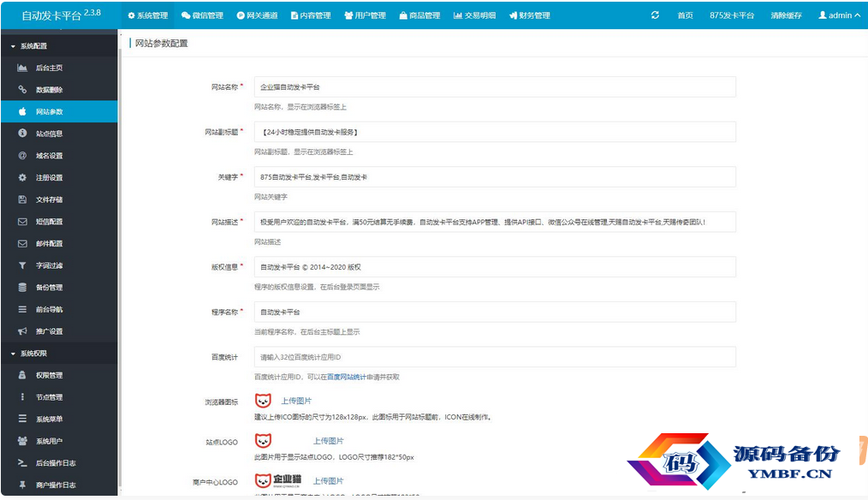Switch to 用户管理 top menu
This screenshot has width=868, height=500.
click(366, 15)
